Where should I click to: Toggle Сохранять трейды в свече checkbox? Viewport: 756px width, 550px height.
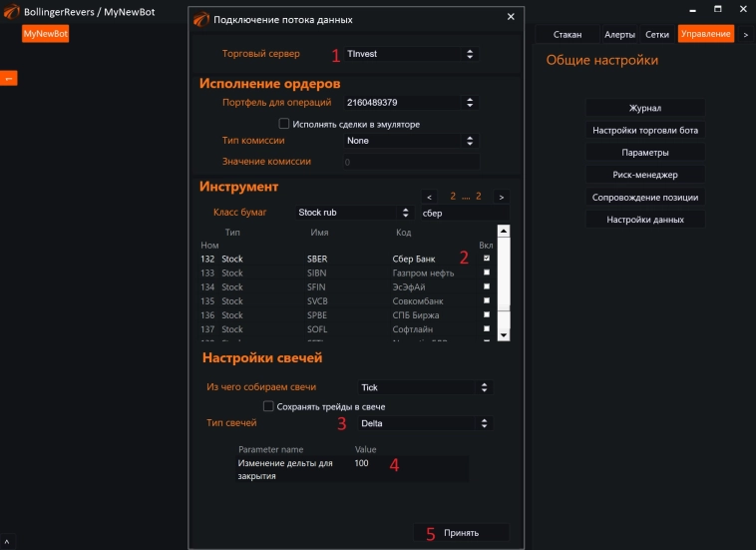pos(268,406)
